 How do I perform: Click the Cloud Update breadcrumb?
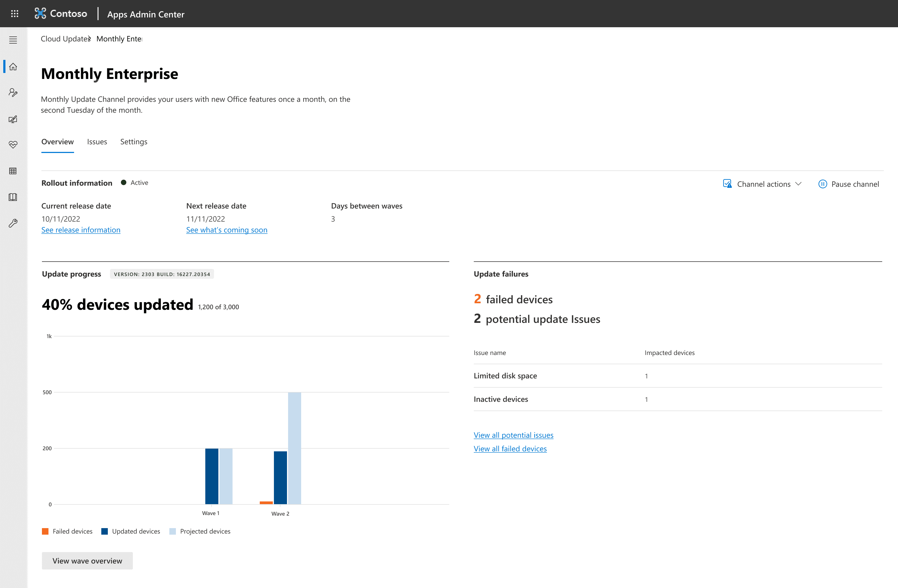point(65,39)
